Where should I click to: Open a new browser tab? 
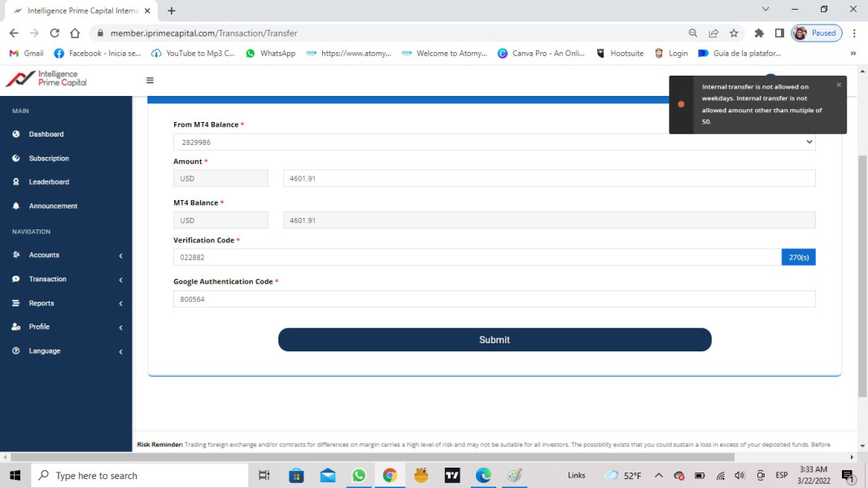(x=172, y=11)
